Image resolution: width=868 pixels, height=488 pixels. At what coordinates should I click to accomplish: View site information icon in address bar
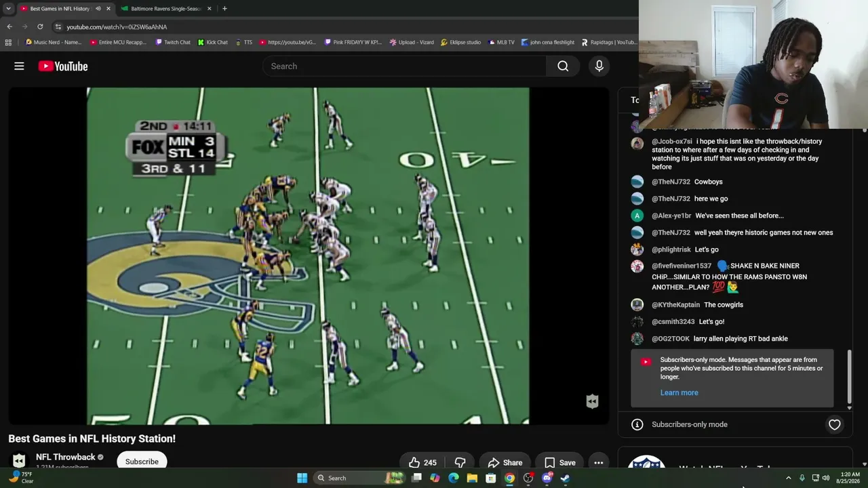click(x=58, y=26)
